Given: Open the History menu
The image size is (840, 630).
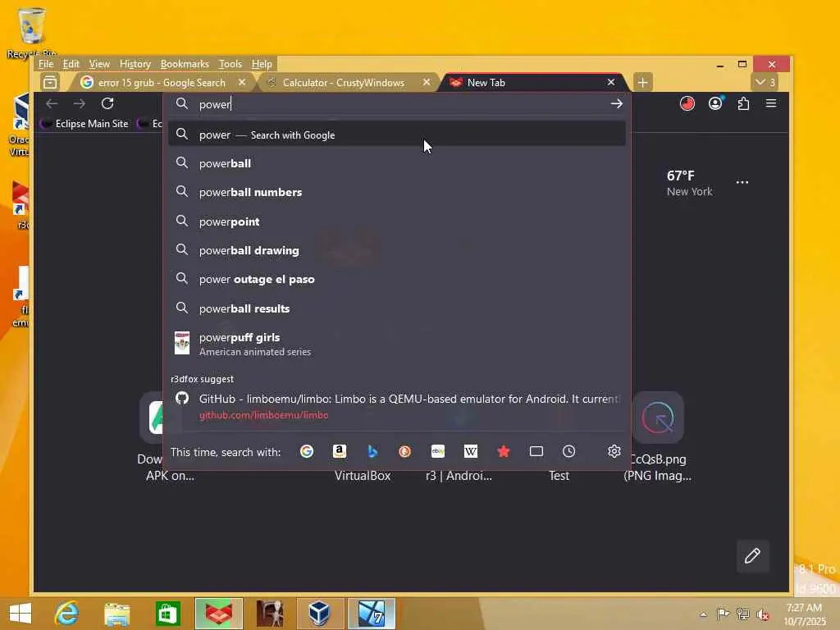Looking at the screenshot, I should [x=135, y=64].
